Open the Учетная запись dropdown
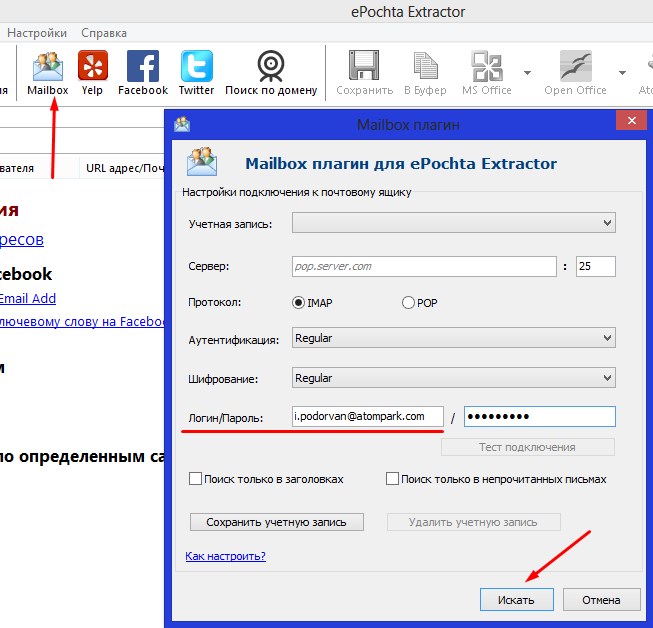Viewport: 653px width, 628px height. coord(454,222)
